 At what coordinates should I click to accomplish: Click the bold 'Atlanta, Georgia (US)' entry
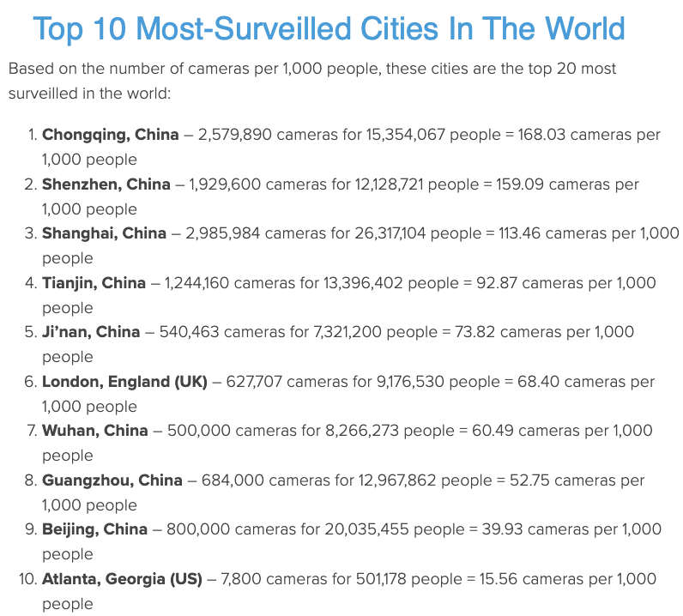[122, 579]
